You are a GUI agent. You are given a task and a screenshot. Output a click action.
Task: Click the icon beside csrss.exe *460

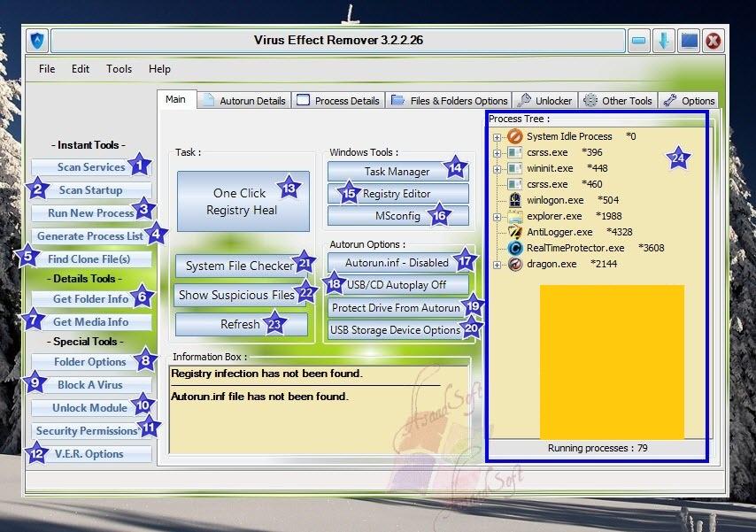click(515, 184)
